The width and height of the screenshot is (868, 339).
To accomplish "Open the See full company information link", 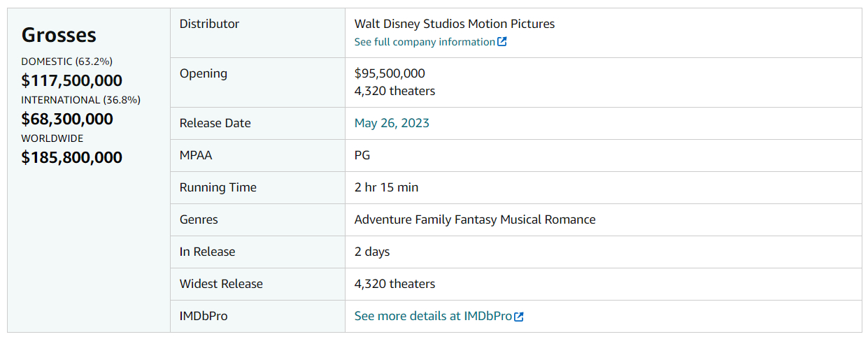I will [x=425, y=42].
